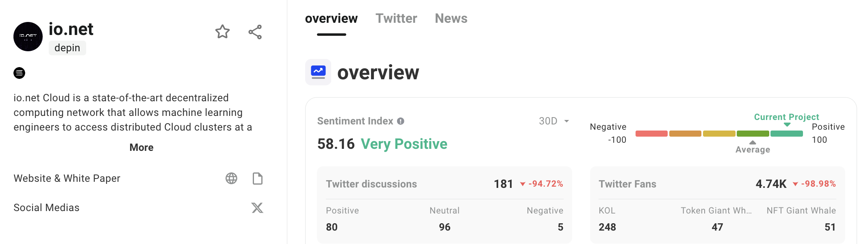Click the share icon next to io.net
Viewport: 868px width, 244px height.
[x=255, y=32]
